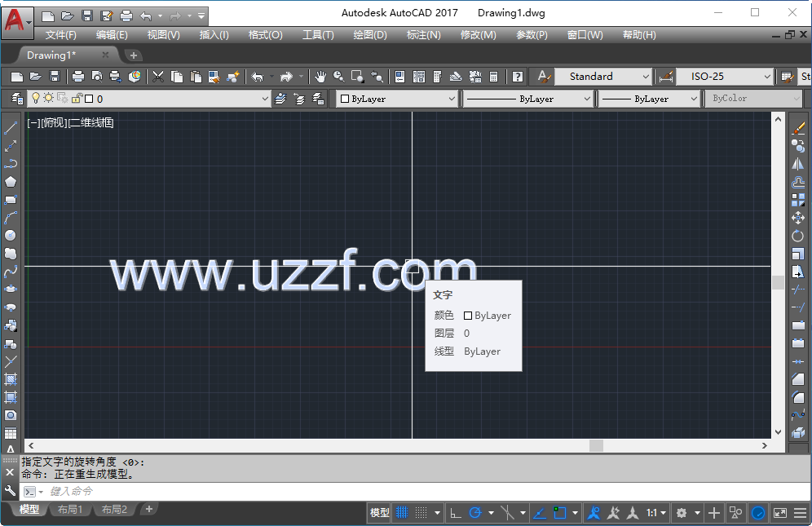
Task: Toggle annotation visibility in status bar
Action: [594, 512]
